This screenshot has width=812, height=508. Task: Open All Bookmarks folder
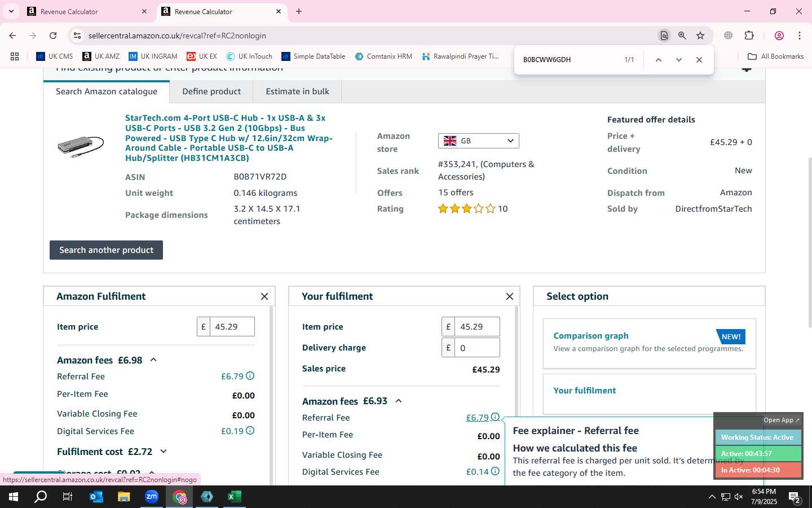[x=775, y=56]
